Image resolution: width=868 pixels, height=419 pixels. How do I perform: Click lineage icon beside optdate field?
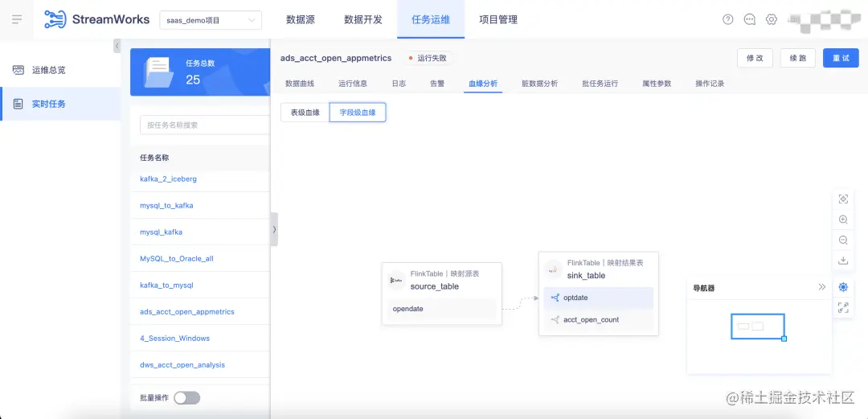pos(555,298)
